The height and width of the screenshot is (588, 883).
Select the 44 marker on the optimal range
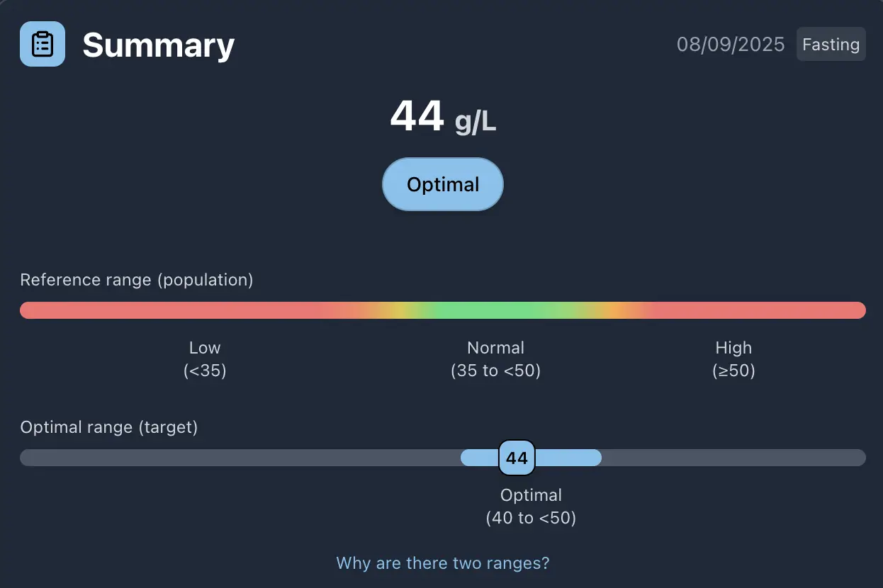pyautogui.click(x=517, y=458)
